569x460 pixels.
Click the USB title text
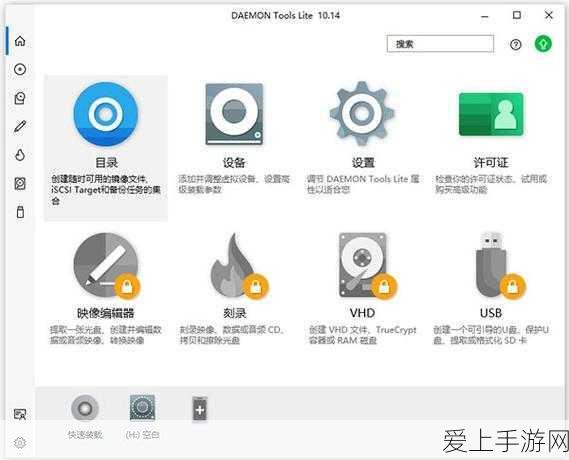point(491,313)
